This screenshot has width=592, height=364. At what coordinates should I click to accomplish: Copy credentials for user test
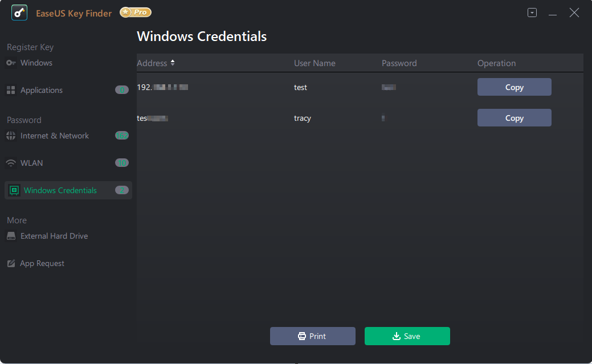(514, 87)
